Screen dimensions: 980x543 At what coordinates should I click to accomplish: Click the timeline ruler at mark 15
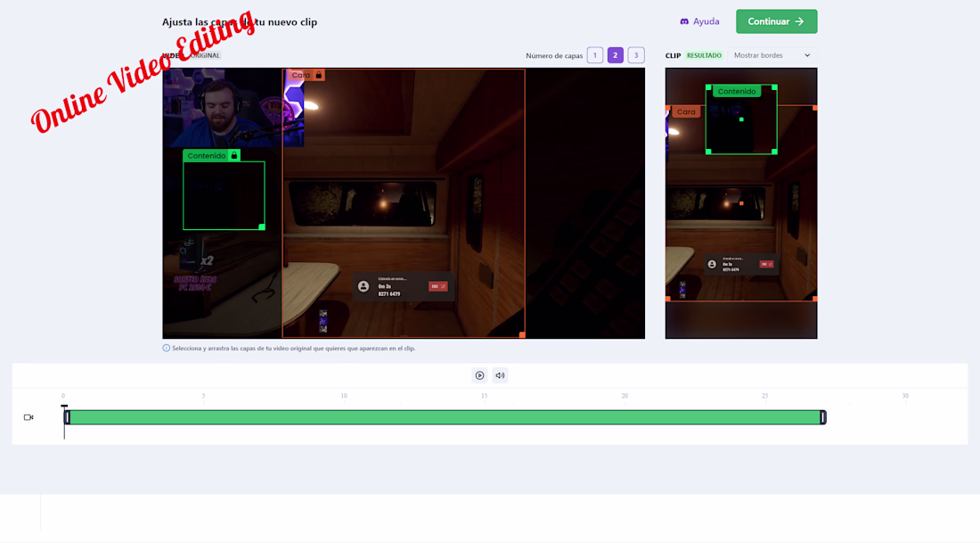[485, 396]
